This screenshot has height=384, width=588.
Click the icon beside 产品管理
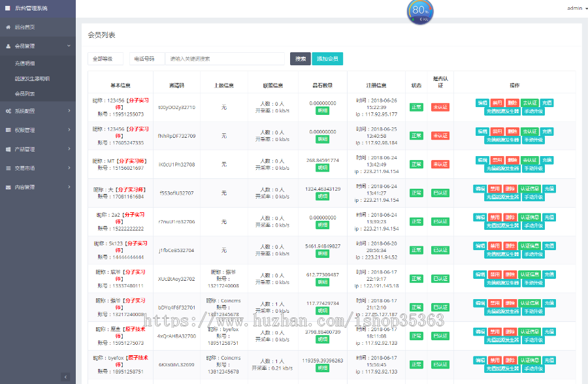(x=8, y=150)
